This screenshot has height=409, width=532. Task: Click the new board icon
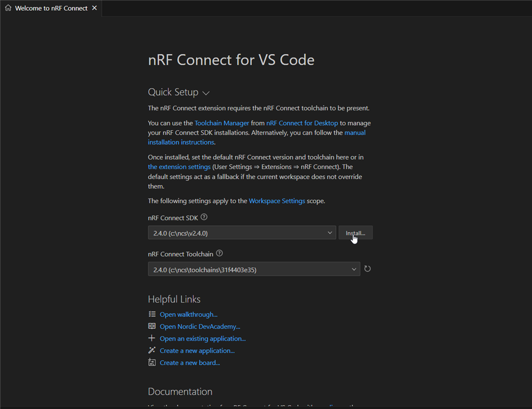pos(152,362)
